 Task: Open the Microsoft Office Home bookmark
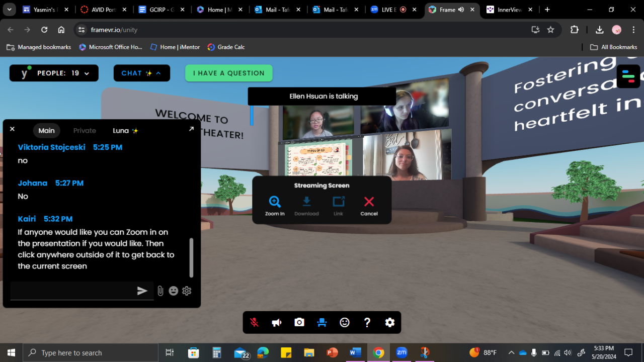coord(111,47)
